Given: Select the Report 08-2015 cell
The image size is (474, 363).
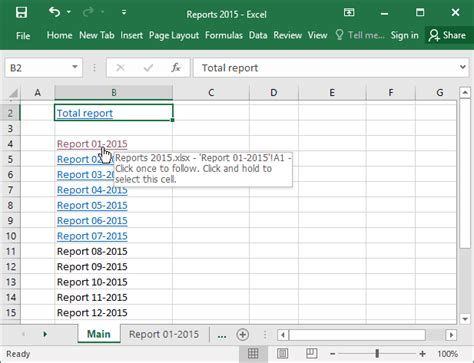Looking at the screenshot, I should tap(114, 251).
